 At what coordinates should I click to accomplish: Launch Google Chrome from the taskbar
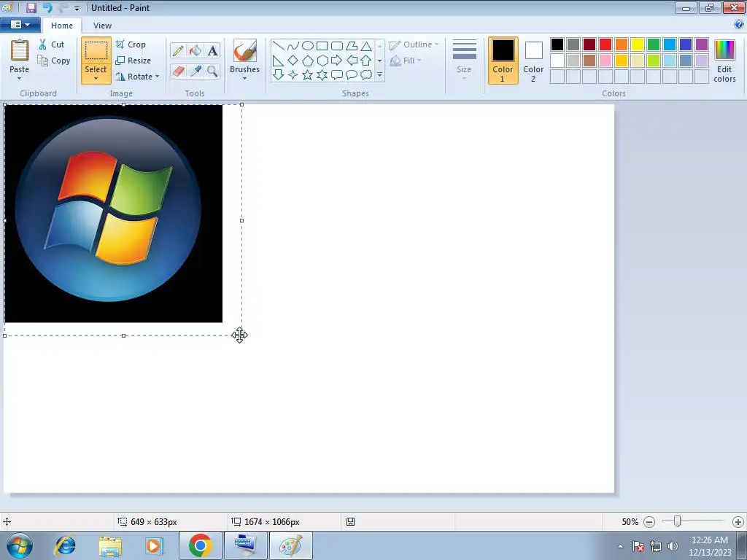click(200, 545)
